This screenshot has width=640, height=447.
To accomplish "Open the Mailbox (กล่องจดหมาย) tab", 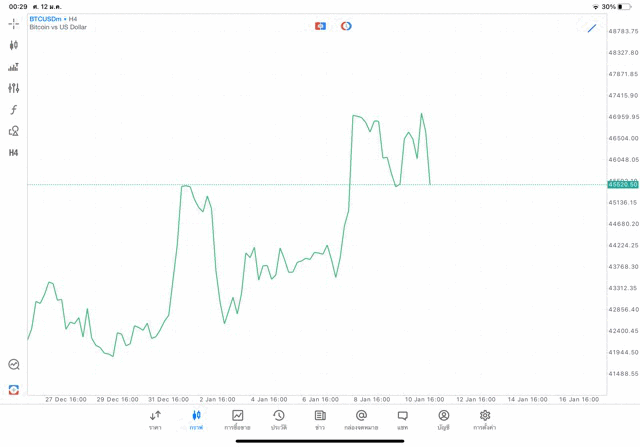I will tap(361, 420).
